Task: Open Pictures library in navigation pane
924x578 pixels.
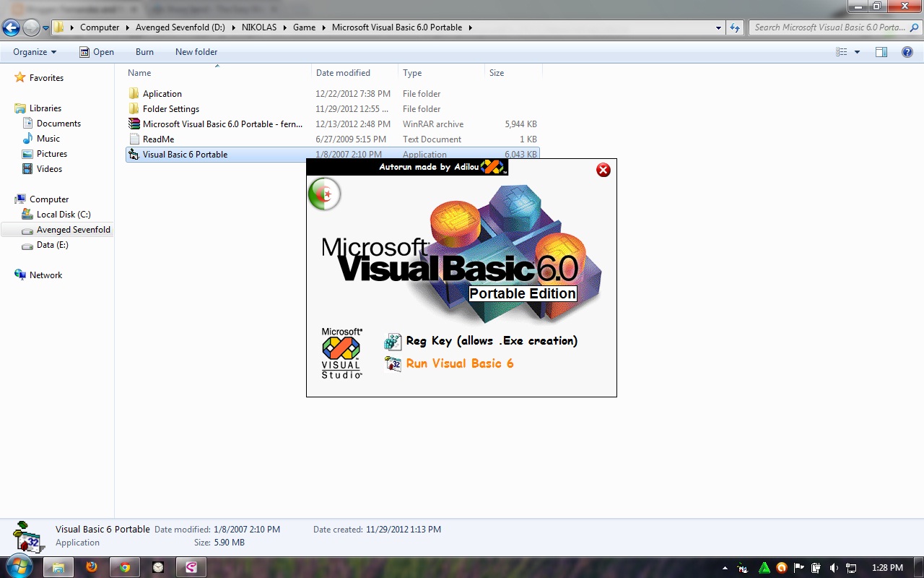Action: tap(51, 154)
